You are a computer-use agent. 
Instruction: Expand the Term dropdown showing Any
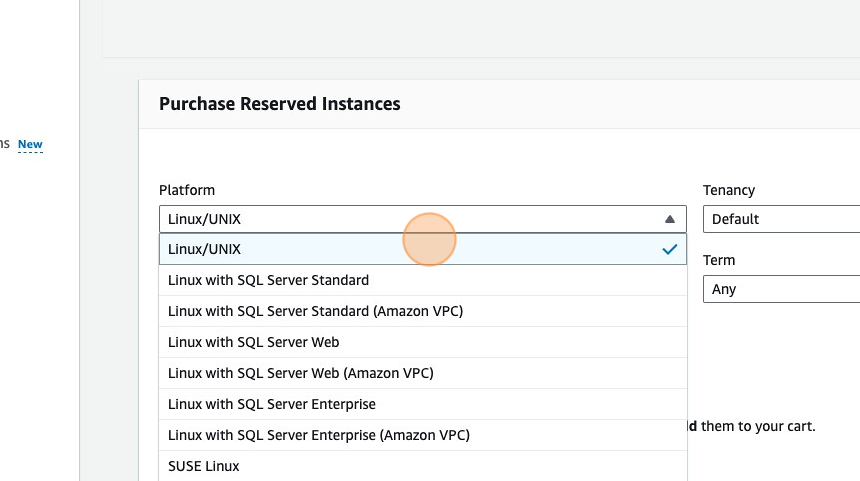click(780, 289)
